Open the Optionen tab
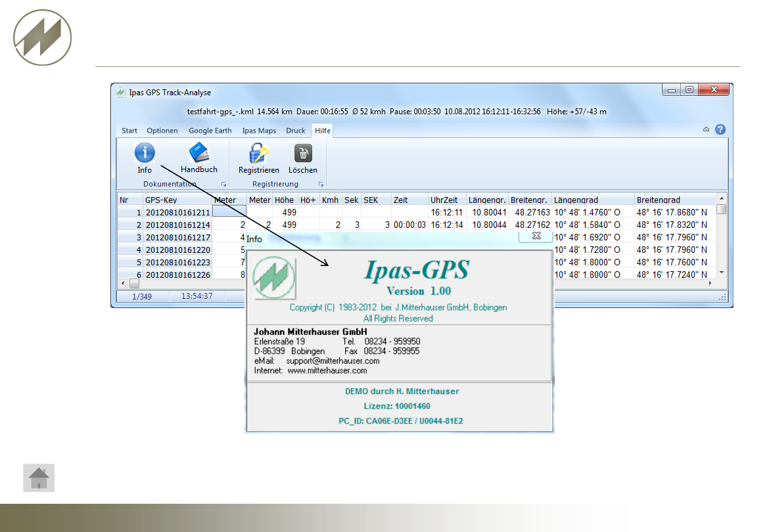 pos(162,130)
